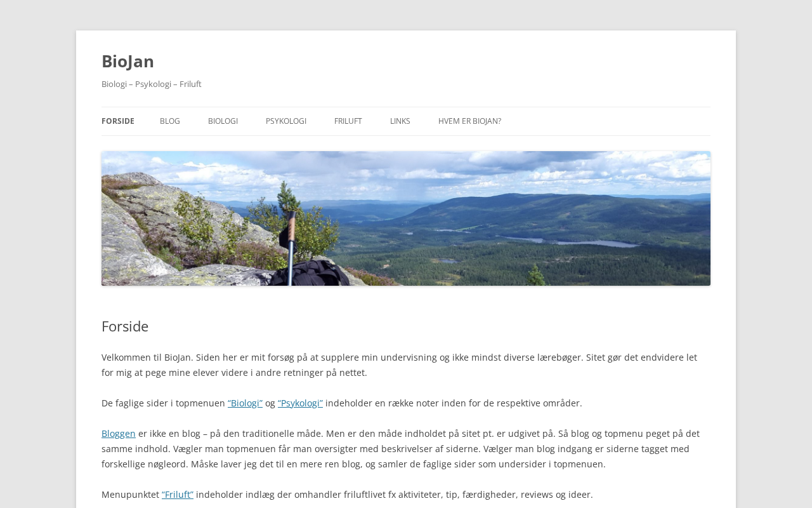Follow the “Psykologi” link in the text
Viewport: 812px width, 508px height.
pos(300,403)
